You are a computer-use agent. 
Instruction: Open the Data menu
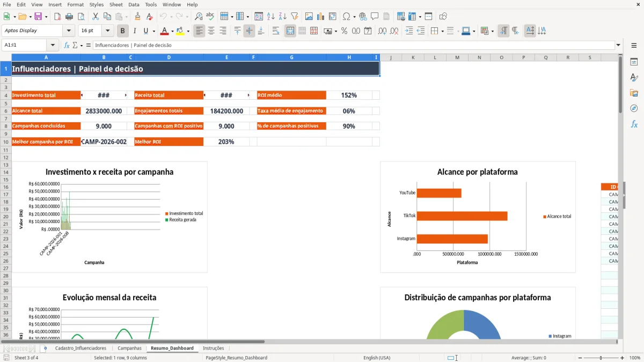[134, 4]
